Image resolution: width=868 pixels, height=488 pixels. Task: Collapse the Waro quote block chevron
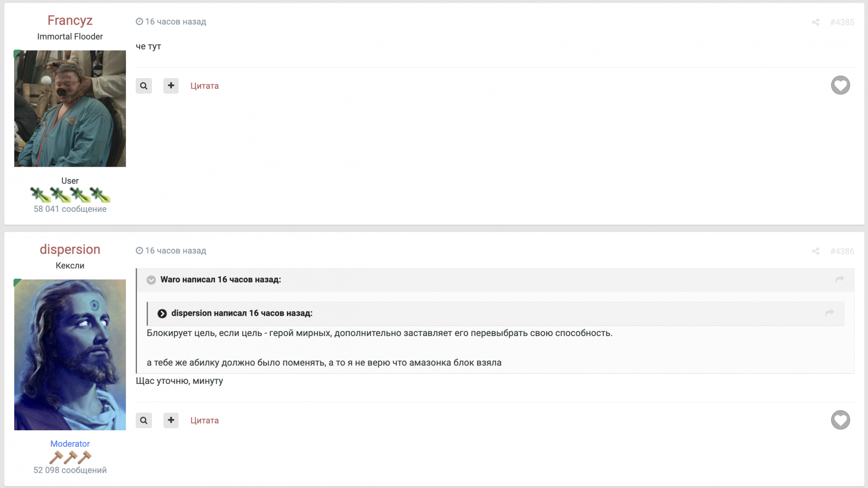tap(151, 280)
